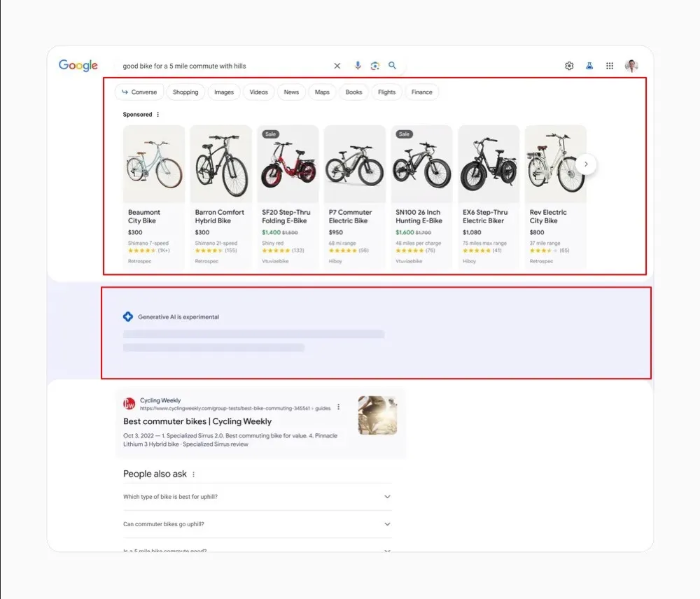
Task: Click P7 Commuter Electric Bike title
Action: [x=350, y=216]
